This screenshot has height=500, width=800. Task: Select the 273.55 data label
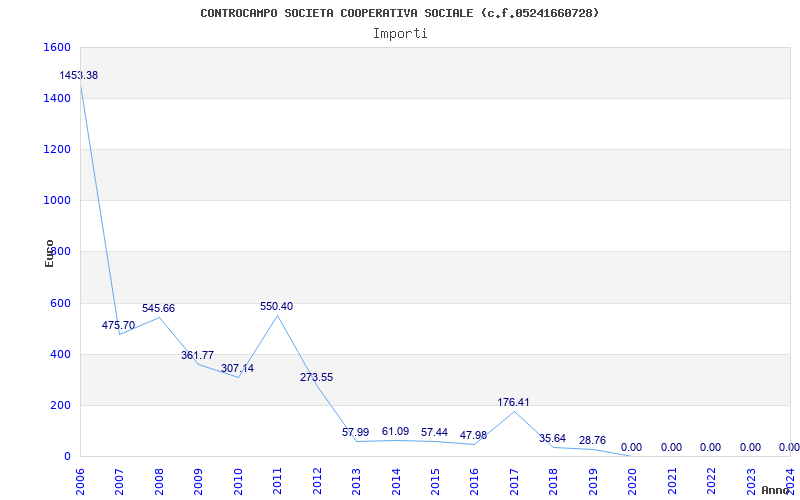(x=316, y=378)
